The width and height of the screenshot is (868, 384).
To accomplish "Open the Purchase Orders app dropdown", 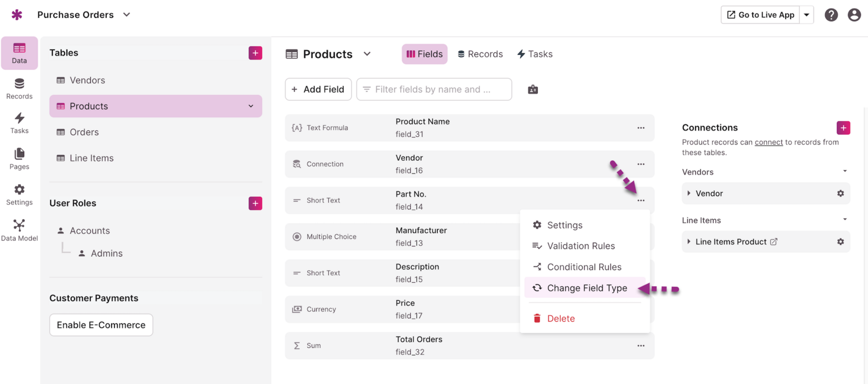I will pos(127,15).
